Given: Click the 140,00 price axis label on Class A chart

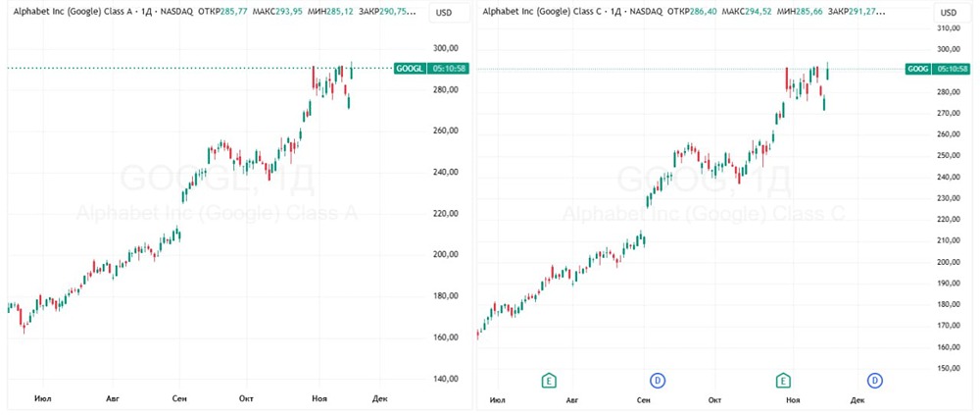Looking at the screenshot, I should (446, 379).
